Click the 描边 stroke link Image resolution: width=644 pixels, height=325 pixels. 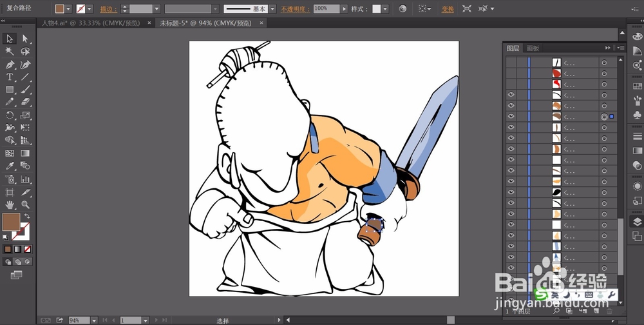[108, 9]
